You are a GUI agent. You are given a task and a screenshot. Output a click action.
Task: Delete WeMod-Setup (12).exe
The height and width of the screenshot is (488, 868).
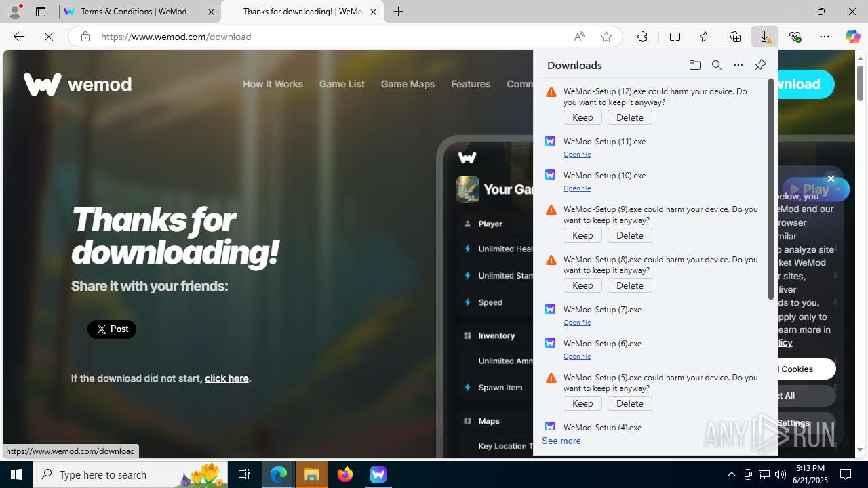630,117
